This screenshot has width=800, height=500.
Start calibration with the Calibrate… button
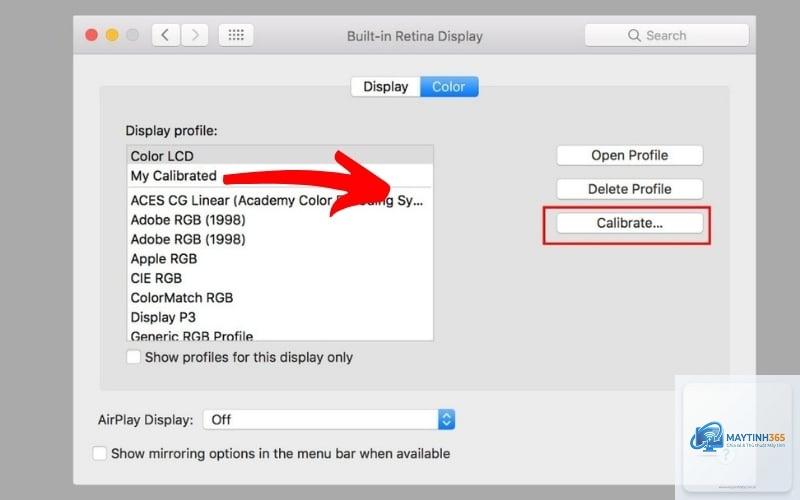point(630,223)
